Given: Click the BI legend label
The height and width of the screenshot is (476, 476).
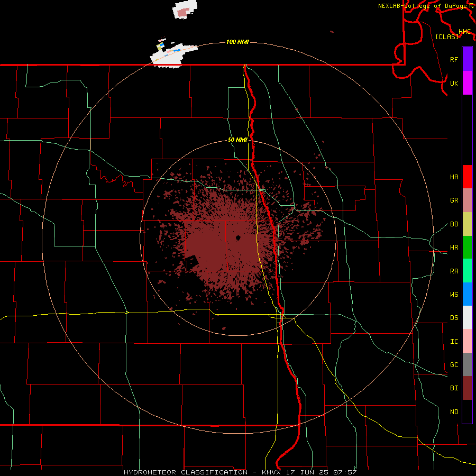Looking at the screenshot, I should click(x=454, y=388).
